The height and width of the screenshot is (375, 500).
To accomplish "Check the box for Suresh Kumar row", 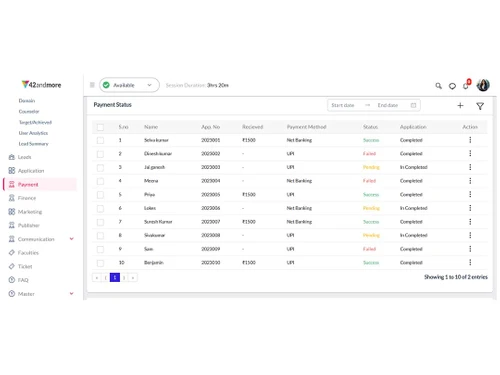I will point(100,222).
